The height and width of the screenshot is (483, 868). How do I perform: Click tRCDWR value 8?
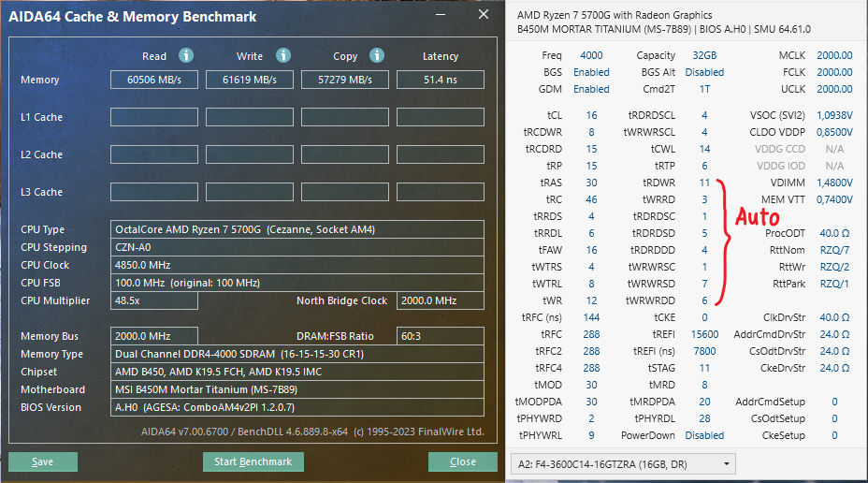click(591, 132)
